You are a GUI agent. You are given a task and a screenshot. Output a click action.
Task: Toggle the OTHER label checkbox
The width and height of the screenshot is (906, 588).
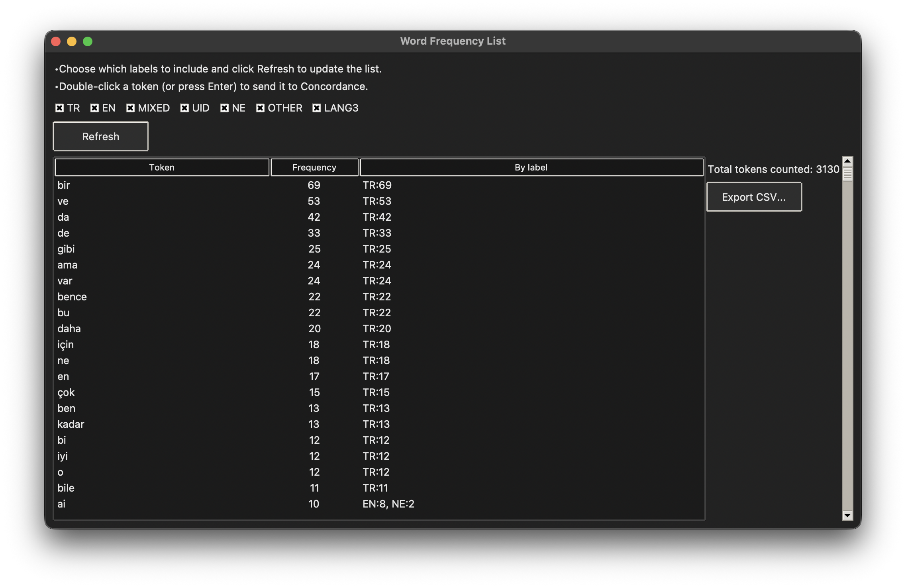pyautogui.click(x=260, y=108)
